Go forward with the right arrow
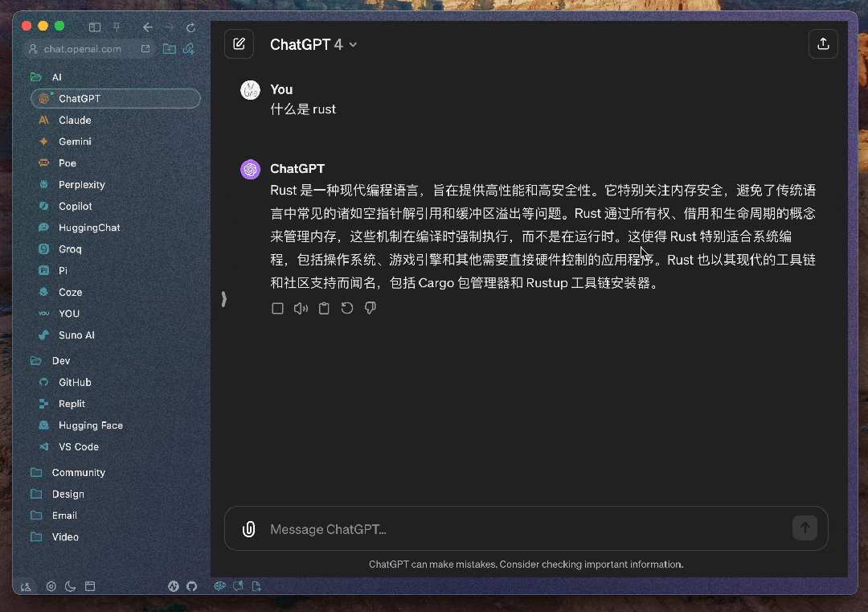Viewport: 868px width, 612px height. pyautogui.click(x=169, y=27)
